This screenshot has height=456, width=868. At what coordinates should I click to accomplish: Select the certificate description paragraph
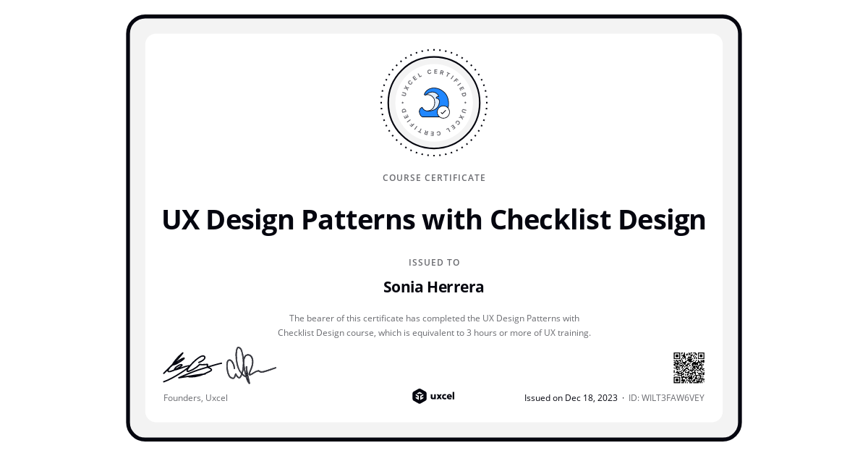point(434,325)
